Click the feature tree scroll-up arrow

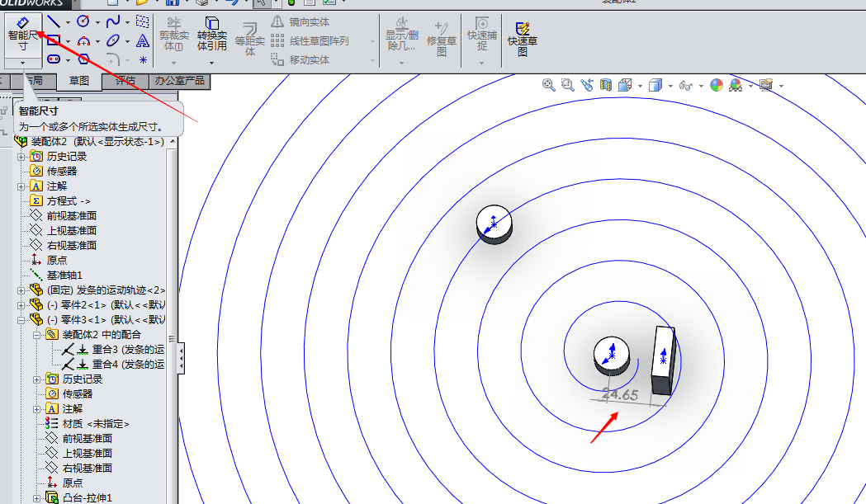pyautogui.click(x=173, y=142)
